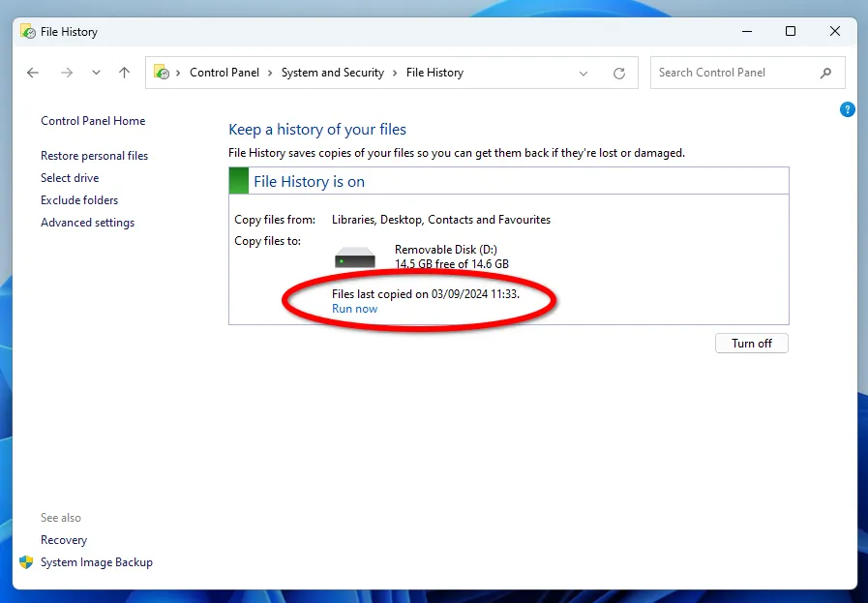Open Exclude folders settings

[79, 200]
